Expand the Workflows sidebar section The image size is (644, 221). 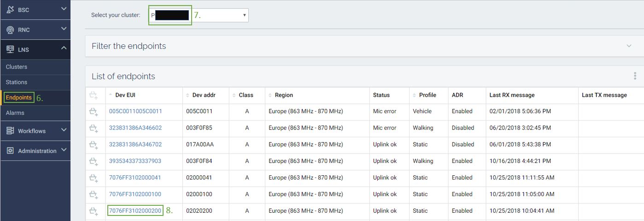point(64,131)
